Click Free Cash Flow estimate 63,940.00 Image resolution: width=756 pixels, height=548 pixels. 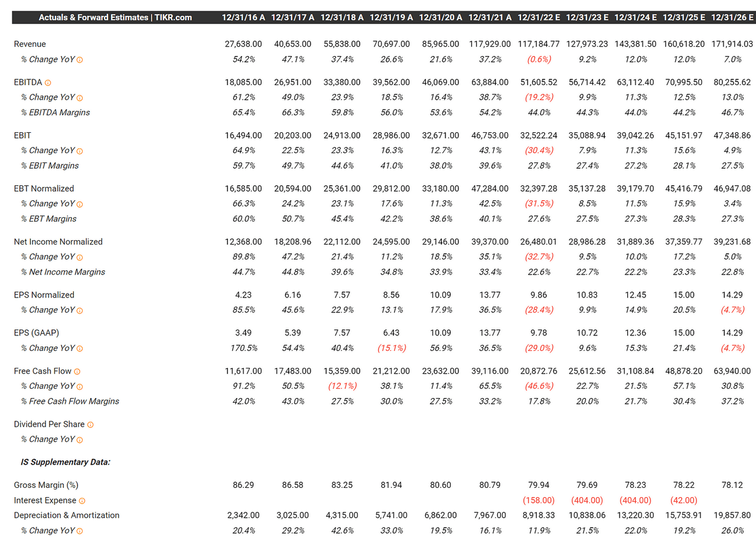click(733, 371)
